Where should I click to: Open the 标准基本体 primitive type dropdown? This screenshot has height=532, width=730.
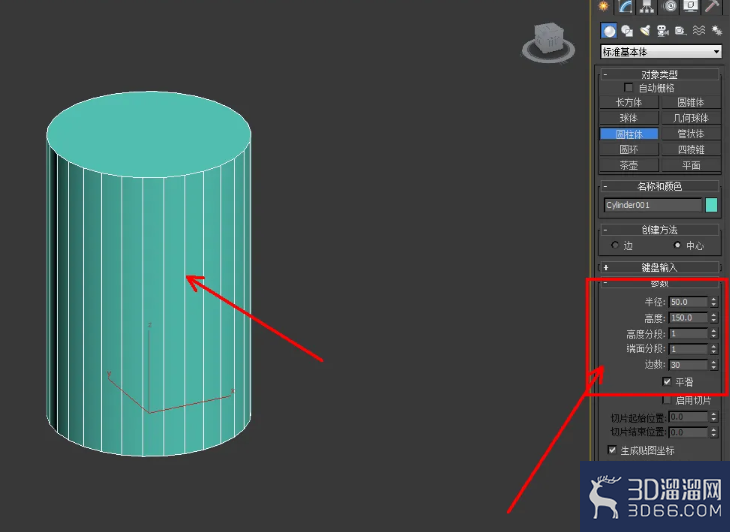pyautogui.click(x=661, y=52)
